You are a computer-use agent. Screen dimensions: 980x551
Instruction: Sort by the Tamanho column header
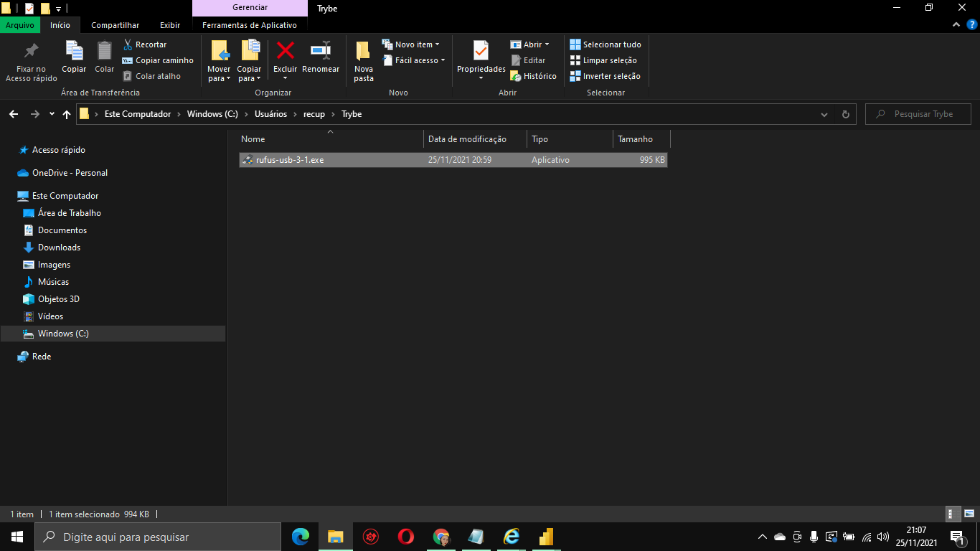(x=641, y=139)
